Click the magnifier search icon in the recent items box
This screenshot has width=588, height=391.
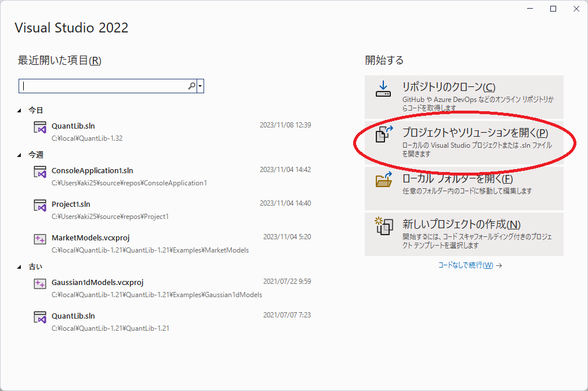click(x=191, y=86)
